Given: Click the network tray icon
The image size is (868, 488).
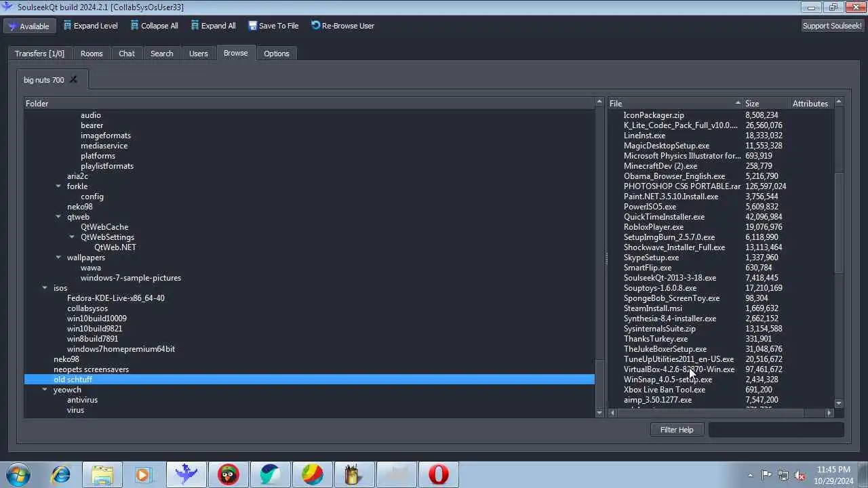Looking at the screenshot, I should click(x=783, y=475).
